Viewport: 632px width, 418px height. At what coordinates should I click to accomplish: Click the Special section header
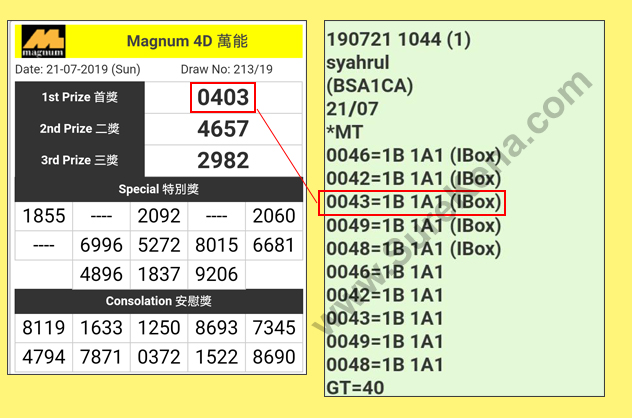coord(159,189)
